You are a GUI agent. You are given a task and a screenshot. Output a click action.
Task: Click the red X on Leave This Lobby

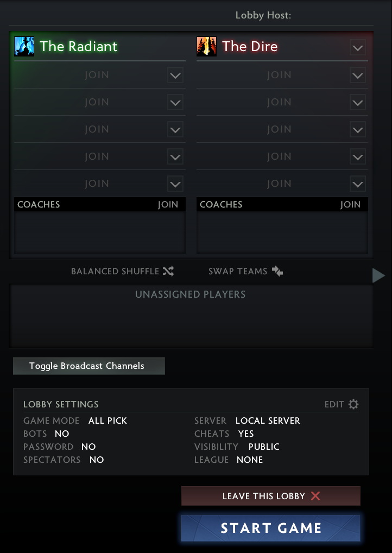[315, 496]
